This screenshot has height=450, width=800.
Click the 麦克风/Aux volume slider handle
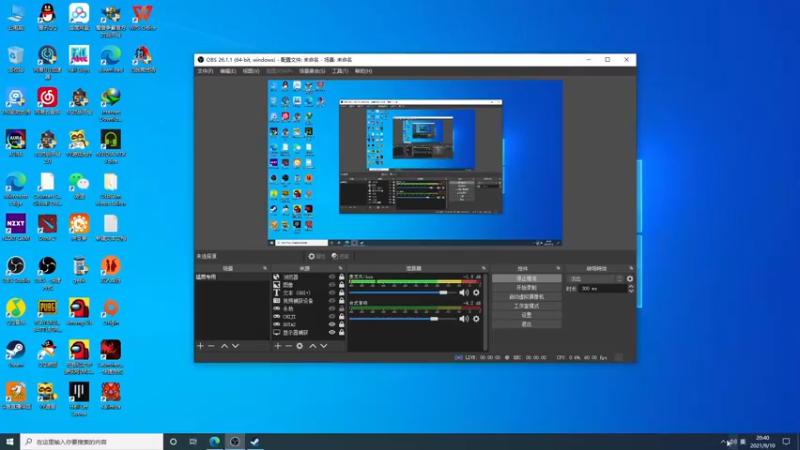(443, 293)
